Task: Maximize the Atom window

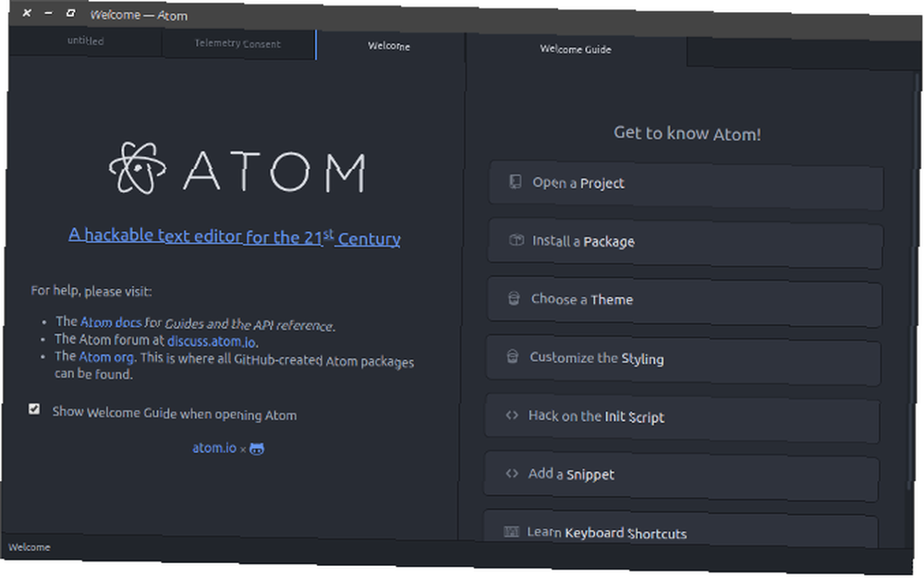Action: (71, 13)
